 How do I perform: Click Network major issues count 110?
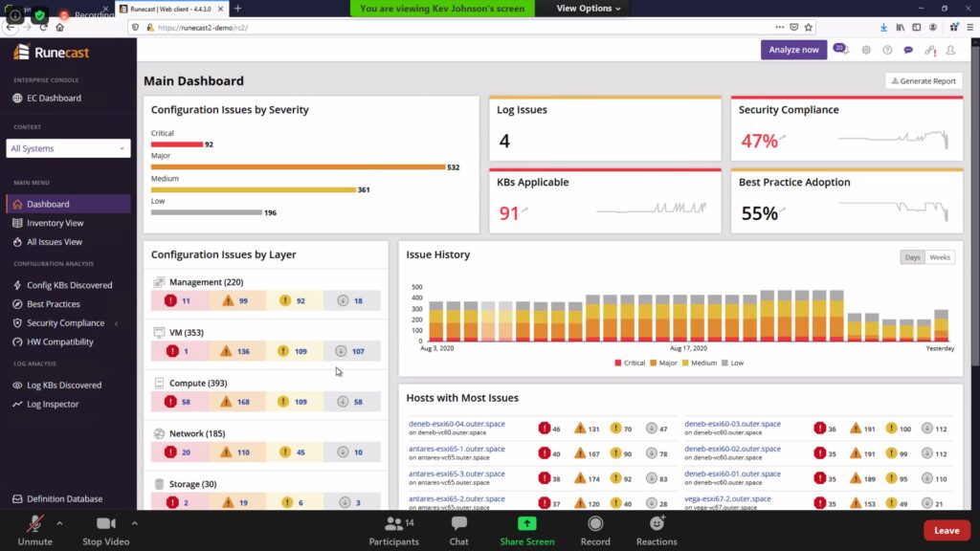(236, 452)
